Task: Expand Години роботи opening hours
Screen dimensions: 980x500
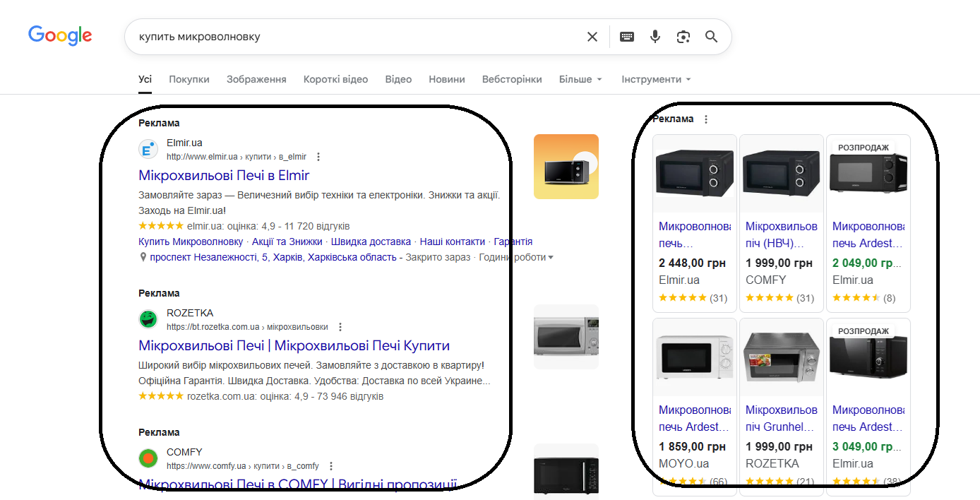Action: click(515, 258)
